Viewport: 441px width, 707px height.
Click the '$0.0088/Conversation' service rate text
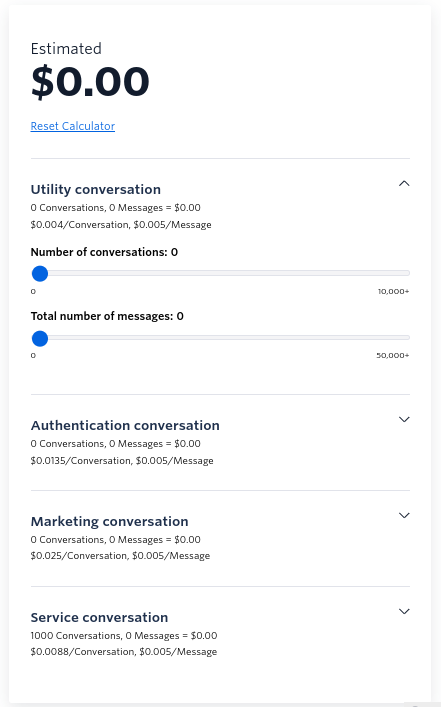tap(83, 652)
